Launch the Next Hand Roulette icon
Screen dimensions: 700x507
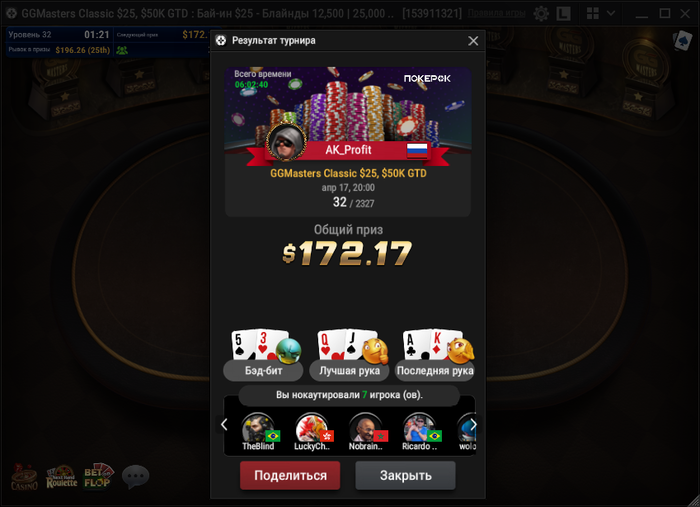click(62, 477)
